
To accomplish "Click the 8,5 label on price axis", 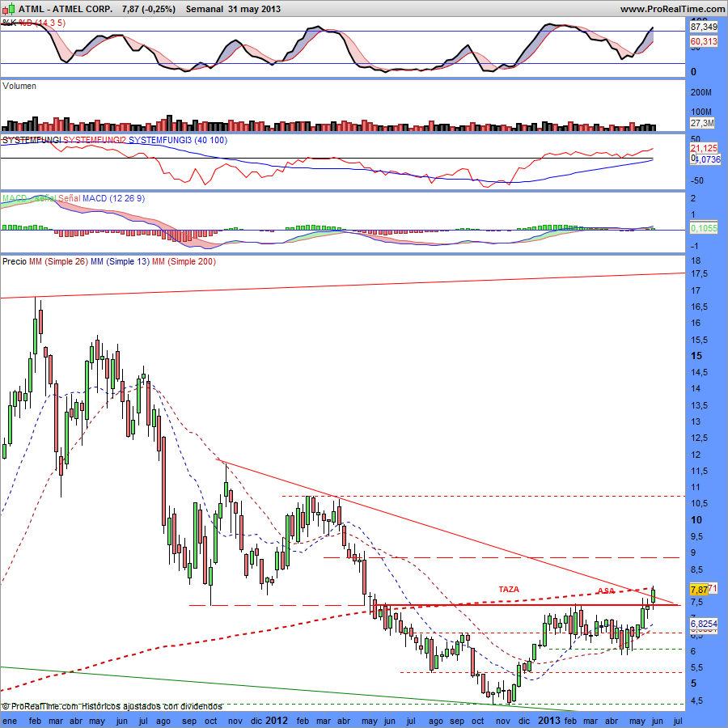I will click(x=699, y=569).
